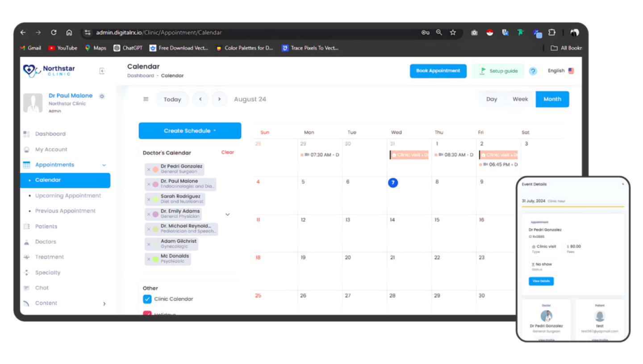This screenshot has width=643, height=364.
Task: Toggle the Clinic Calendar checkbox
Action: [x=147, y=299]
